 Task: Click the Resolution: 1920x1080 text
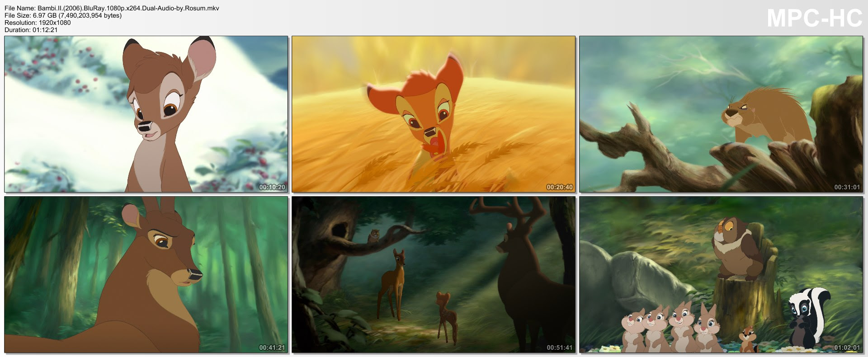click(38, 23)
